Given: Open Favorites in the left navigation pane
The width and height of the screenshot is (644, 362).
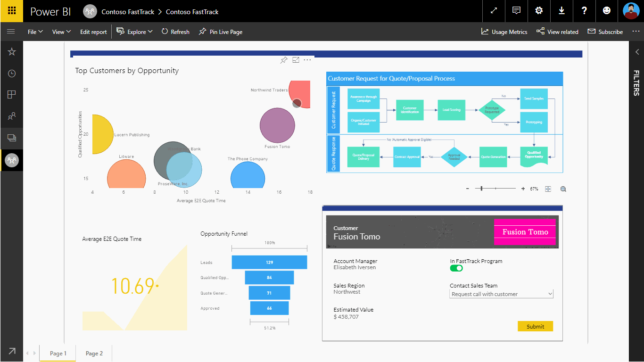Looking at the screenshot, I should pyautogui.click(x=12, y=52).
